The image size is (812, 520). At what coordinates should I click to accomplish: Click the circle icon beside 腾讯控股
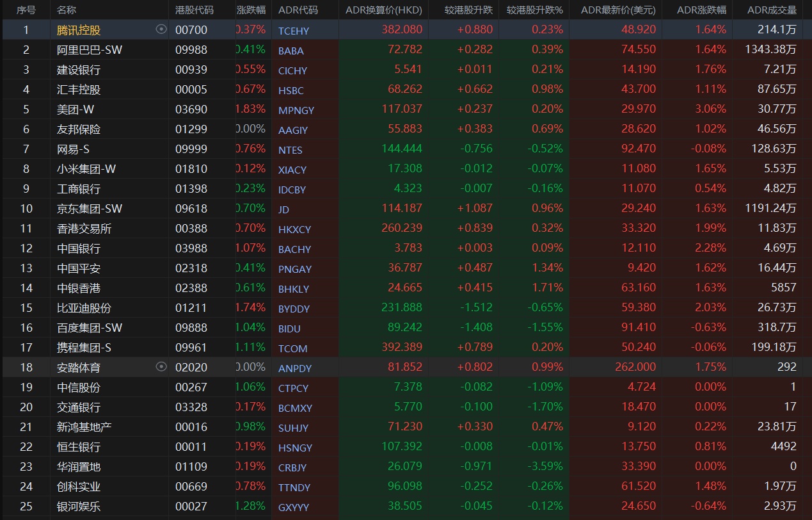tap(161, 29)
